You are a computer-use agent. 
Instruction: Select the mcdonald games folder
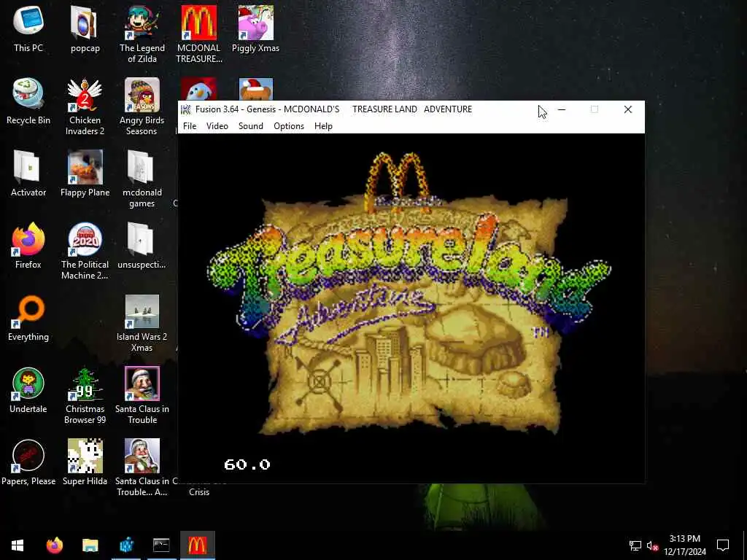pyautogui.click(x=142, y=179)
